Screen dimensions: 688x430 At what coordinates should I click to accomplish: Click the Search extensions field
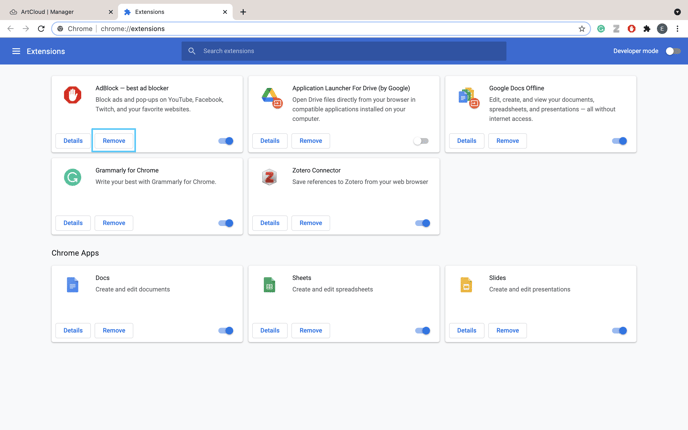point(344,51)
